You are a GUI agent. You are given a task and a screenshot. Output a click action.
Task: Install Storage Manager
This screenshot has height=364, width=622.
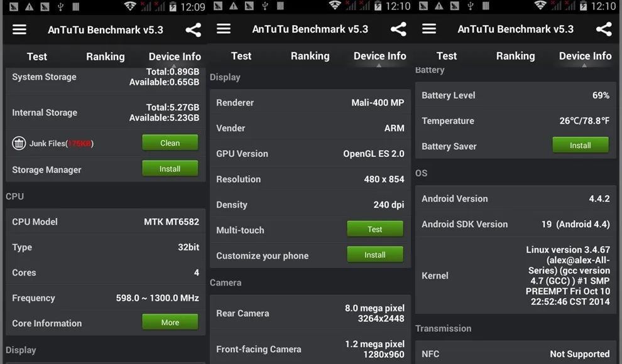[170, 168]
